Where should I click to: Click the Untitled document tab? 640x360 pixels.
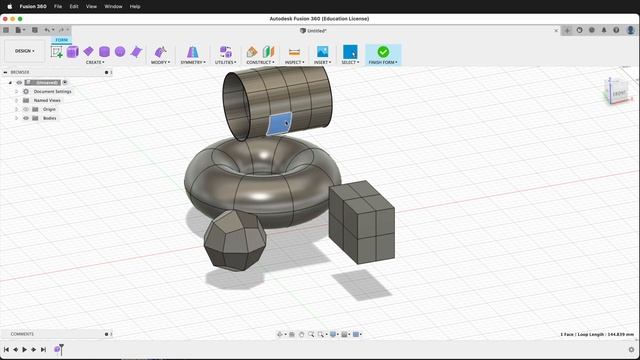coord(313,31)
